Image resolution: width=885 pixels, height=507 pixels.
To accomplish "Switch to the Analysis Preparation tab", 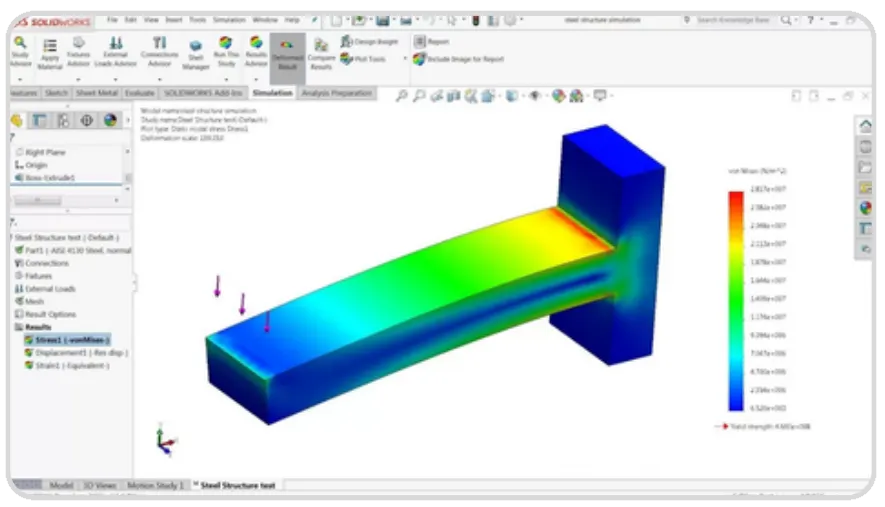I will tap(336, 93).
